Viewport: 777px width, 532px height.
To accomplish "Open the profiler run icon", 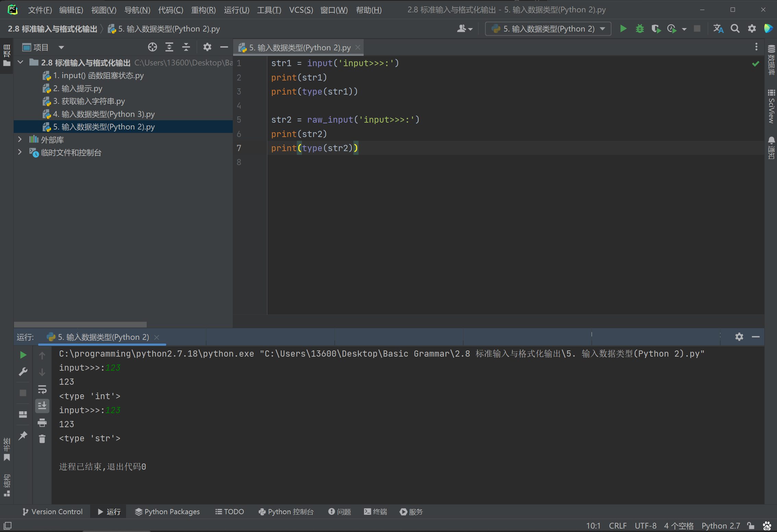I will click(672, 29).
